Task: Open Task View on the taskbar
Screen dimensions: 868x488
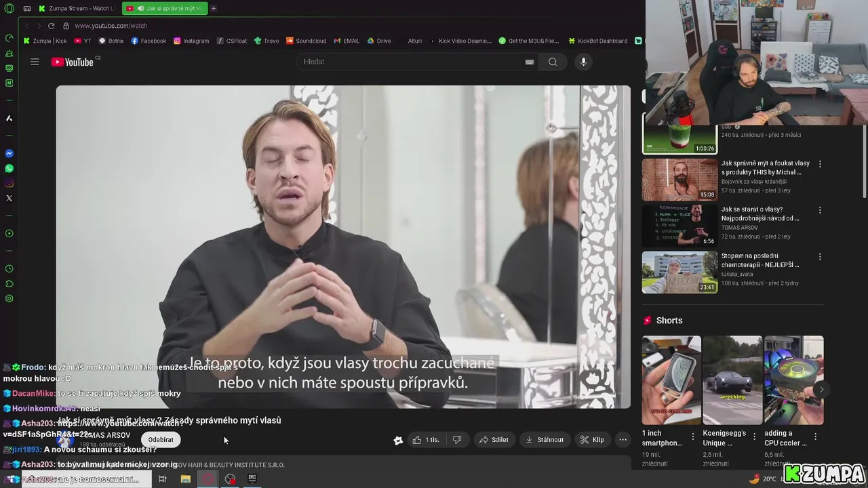Action: click(x=163, y=479)
